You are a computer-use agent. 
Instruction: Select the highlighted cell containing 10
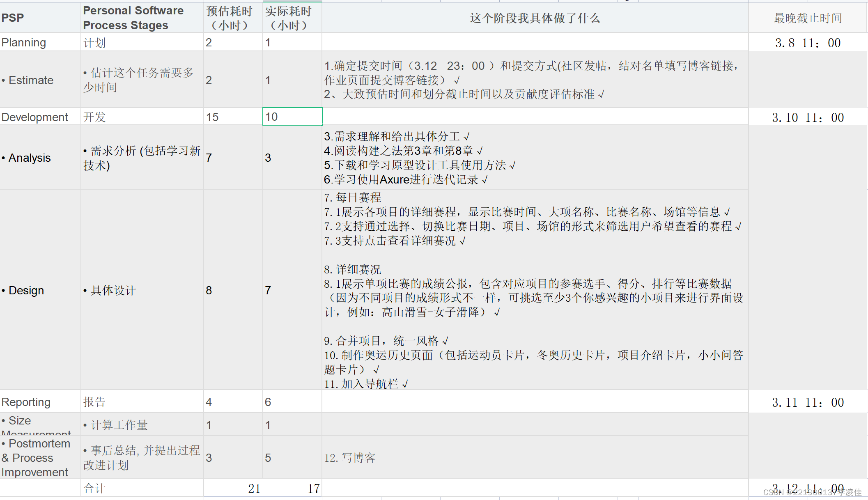(292, 117)
